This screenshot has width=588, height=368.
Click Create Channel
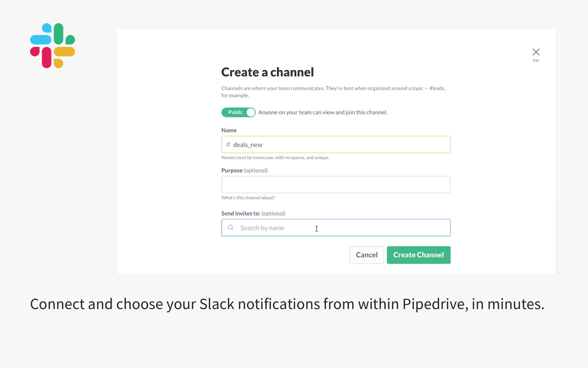(419, 255)
